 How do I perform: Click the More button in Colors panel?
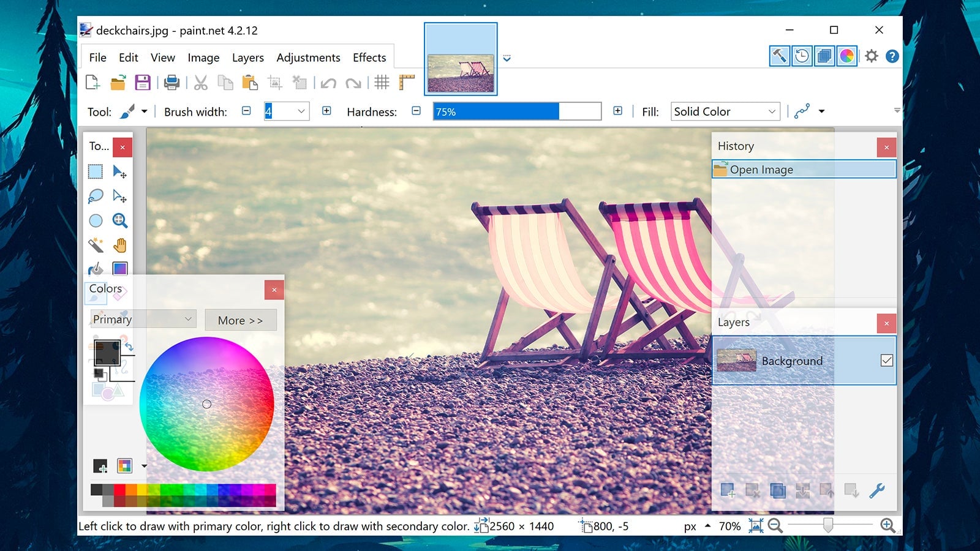pos(240,320)
